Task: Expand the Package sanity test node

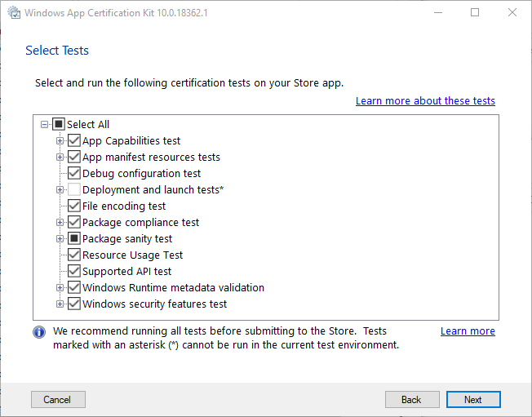Action: click(60, 238)
